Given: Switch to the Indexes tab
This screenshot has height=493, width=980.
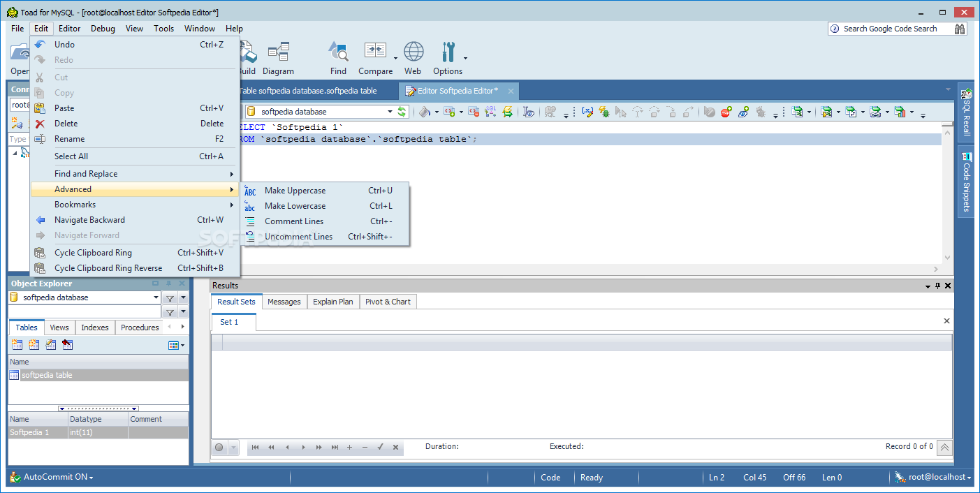Looking at the screenshot, I should click(x=95, y=328).
